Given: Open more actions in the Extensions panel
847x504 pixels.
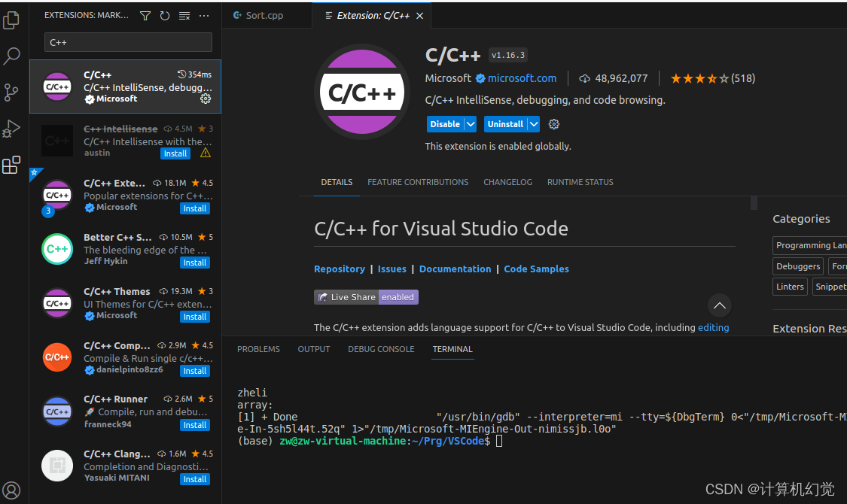Looking at the screenshot, I should coord(203,15).
